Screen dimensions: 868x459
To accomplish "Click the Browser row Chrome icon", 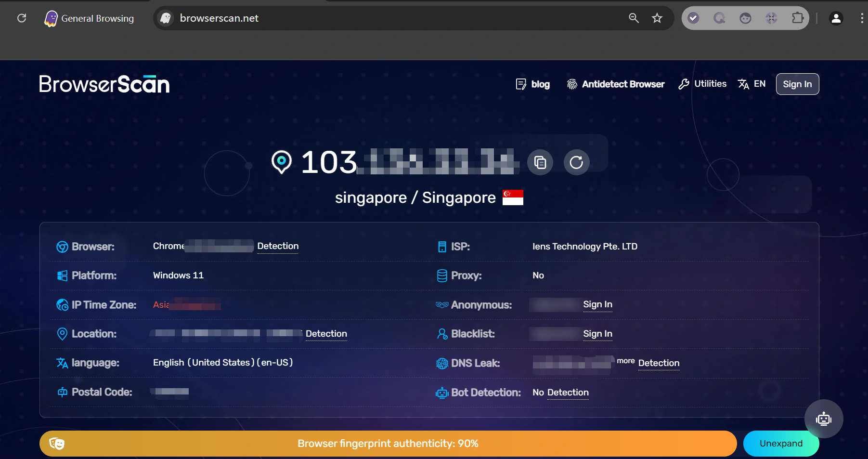I will tap(62, 247).
